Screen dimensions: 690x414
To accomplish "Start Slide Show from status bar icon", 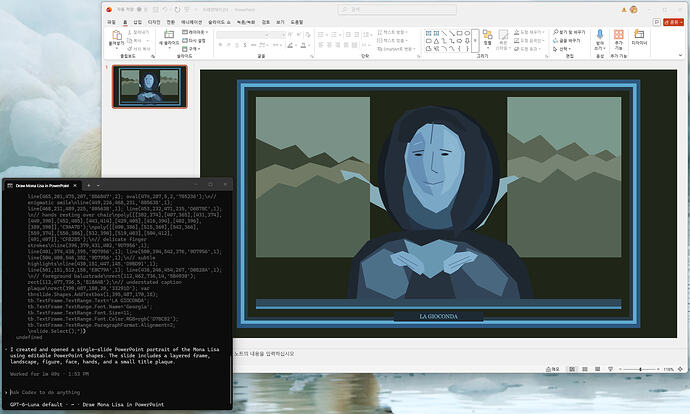I will [610, 369].
